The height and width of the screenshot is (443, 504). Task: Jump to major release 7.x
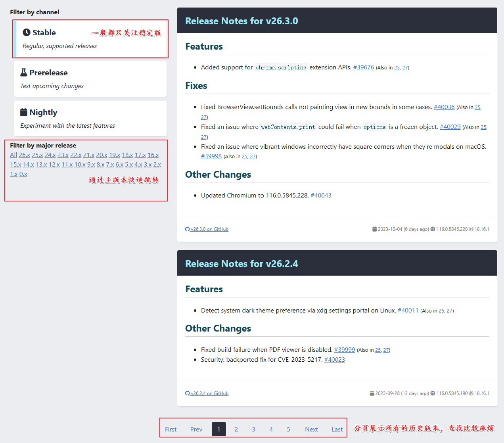coord(110,165)
